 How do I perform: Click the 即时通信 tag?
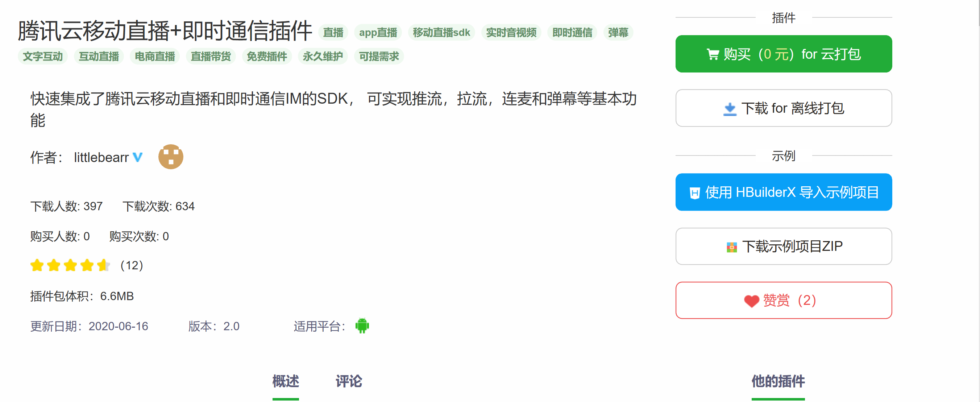[x=572, y=32]
